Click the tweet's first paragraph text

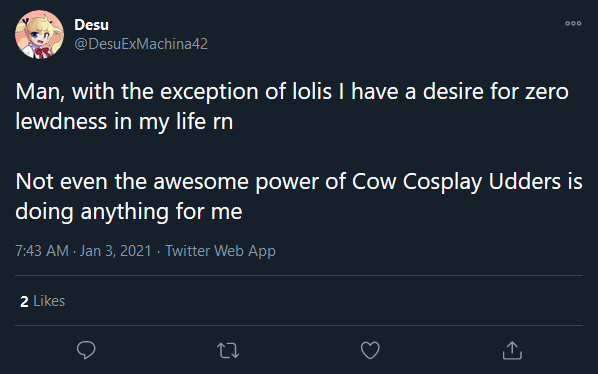coord(292,106)
